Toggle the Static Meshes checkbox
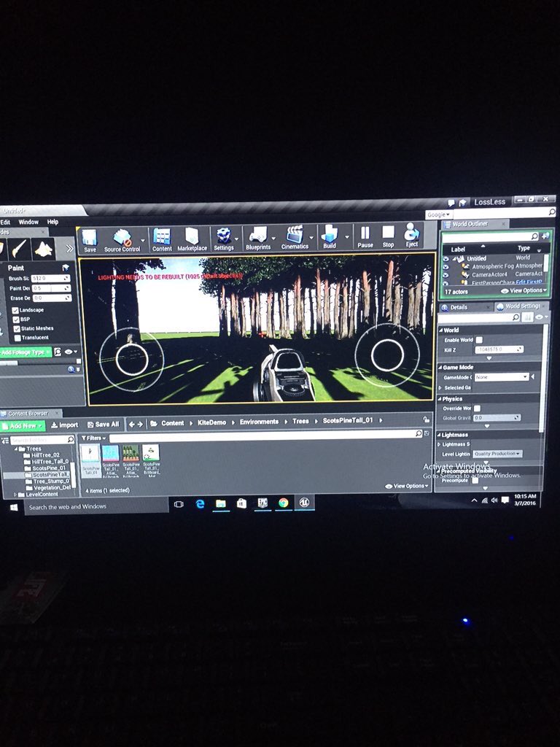 click(x=17, y=329)
